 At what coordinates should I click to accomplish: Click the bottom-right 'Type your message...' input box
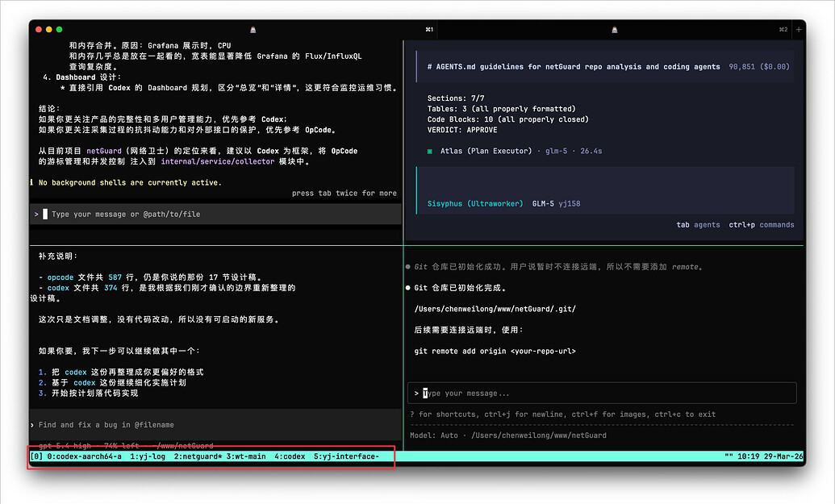[602, 394]
